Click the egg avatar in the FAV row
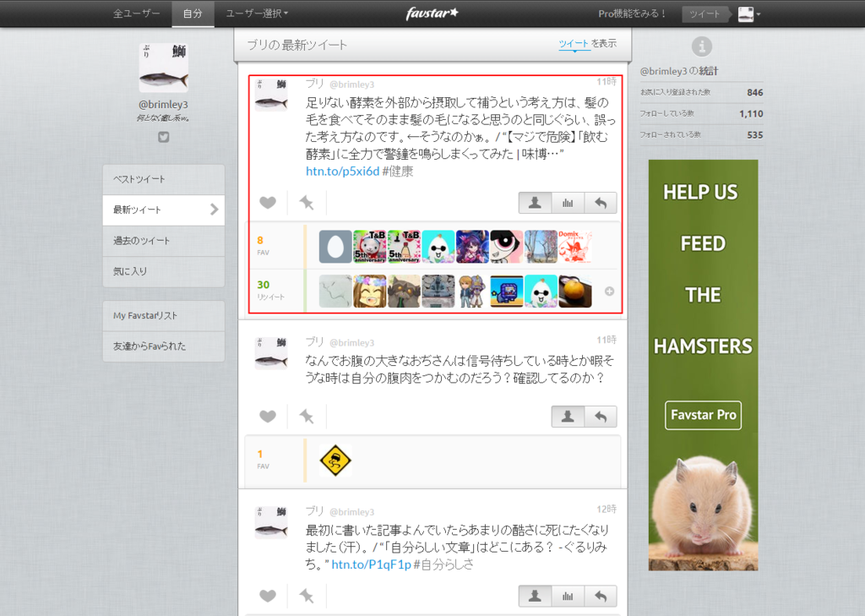Image resolution: width=865 pixels, height=616 pixels. pyautogui.click(x=335, y=246)
